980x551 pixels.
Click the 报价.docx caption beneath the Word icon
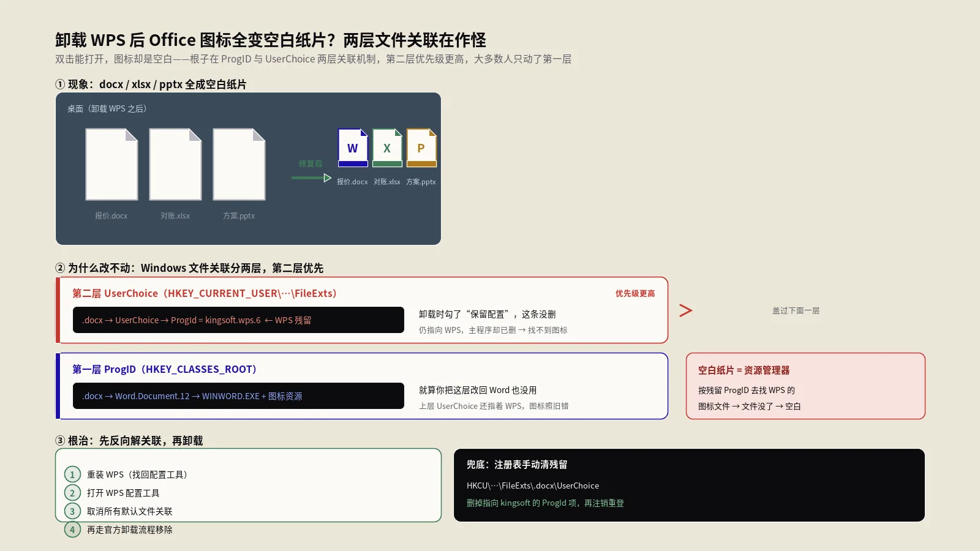(x=352, y=182)
